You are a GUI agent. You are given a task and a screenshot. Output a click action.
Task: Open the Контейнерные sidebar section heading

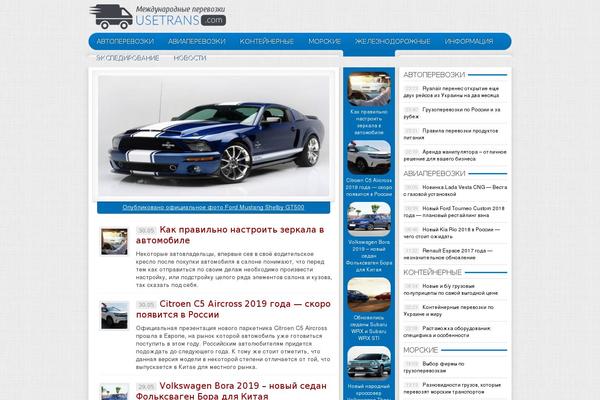[x=432, y=273]
